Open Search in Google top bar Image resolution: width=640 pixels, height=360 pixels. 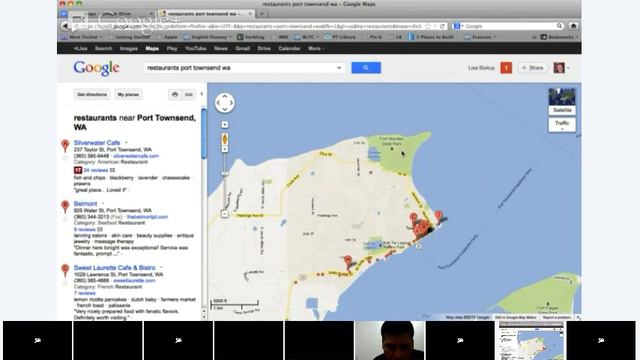pyautogui.click(x=103, y=49)
